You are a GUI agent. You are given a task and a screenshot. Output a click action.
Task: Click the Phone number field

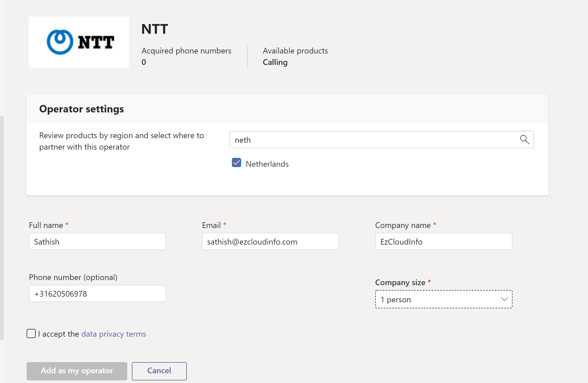(97, 294)
